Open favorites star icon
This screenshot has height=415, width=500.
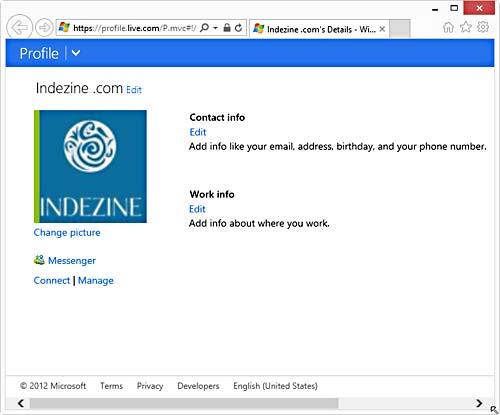click(x=466, y=27)
